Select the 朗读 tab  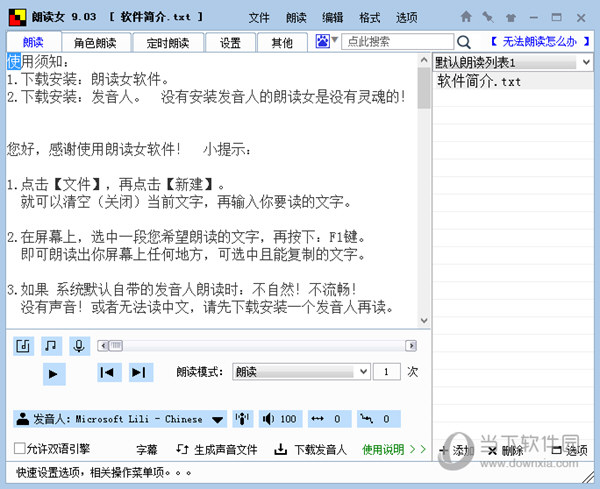point(34,42)
